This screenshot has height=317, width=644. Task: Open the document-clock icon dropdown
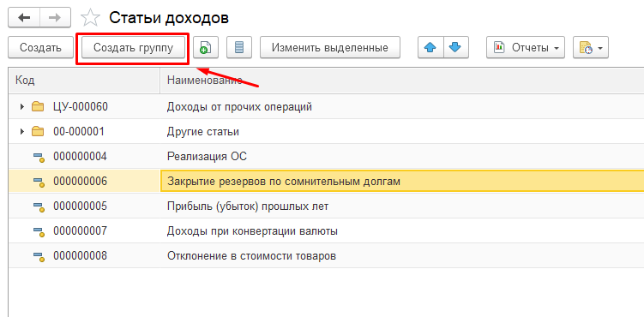[591, 48]
